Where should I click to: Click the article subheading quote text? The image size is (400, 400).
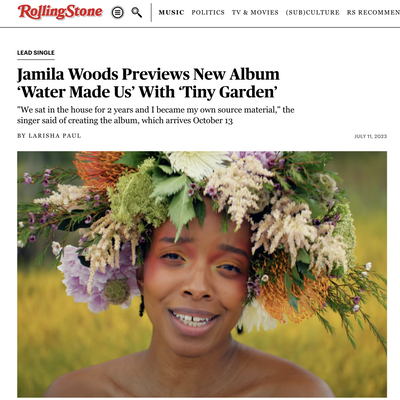tap(156, 115)
